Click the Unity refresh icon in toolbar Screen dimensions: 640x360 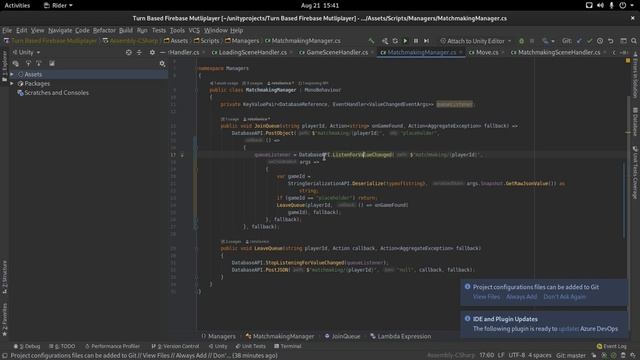click(395, 41)
